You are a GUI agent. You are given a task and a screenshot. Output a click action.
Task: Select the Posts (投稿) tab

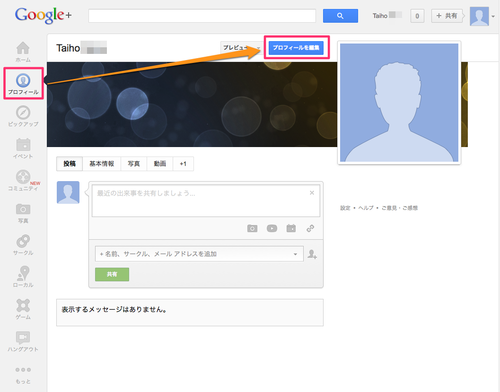(x=70, y=164)
